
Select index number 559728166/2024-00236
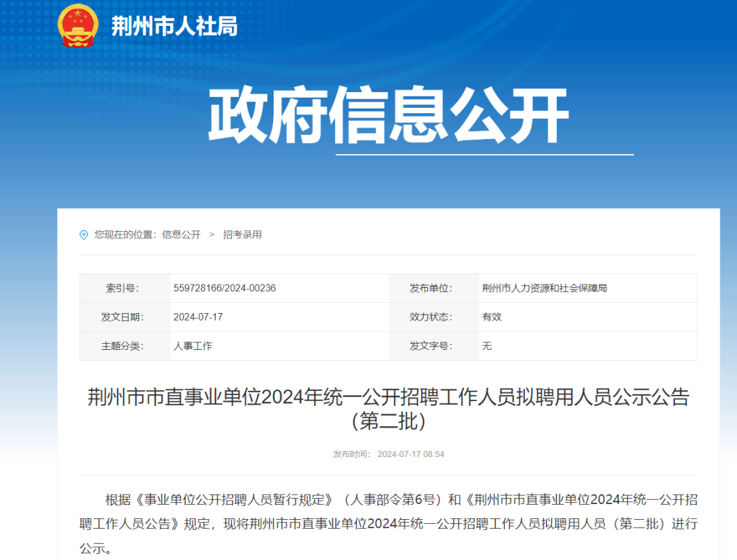coord(225,288)
